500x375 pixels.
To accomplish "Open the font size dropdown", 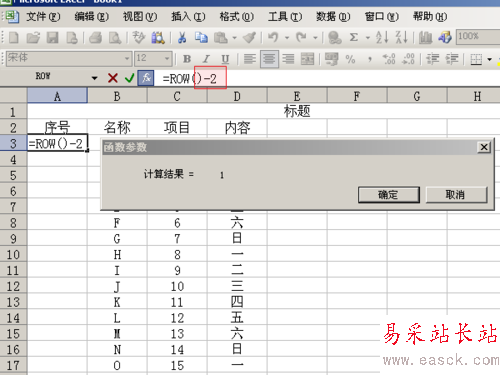I will [x=167, y=59].
